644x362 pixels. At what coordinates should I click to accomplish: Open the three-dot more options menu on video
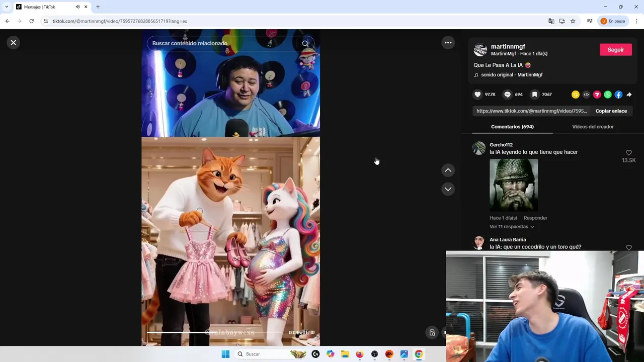(x=448, y=43)
